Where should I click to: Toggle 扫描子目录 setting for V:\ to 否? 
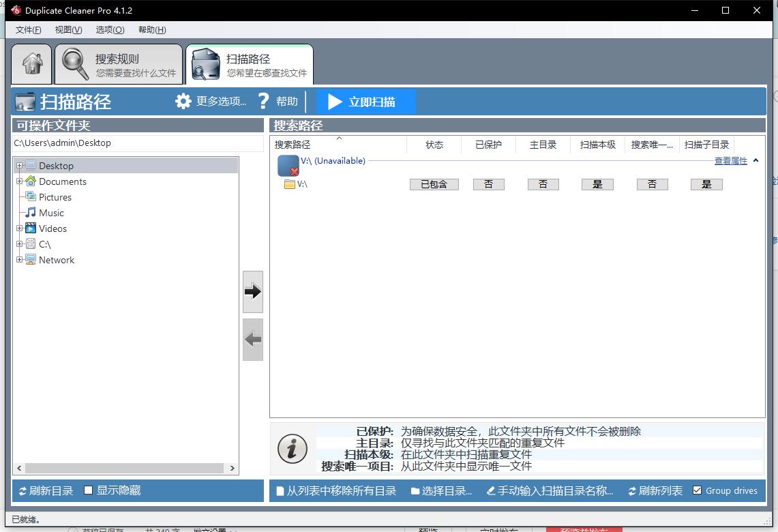(x=706, y=183)
